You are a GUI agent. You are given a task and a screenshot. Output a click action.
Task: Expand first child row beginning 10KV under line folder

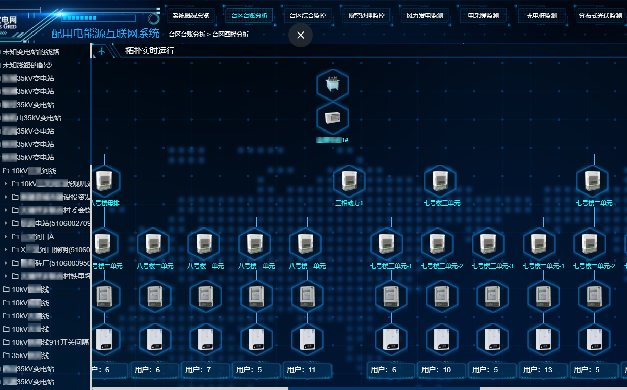(x=6, y=184)
